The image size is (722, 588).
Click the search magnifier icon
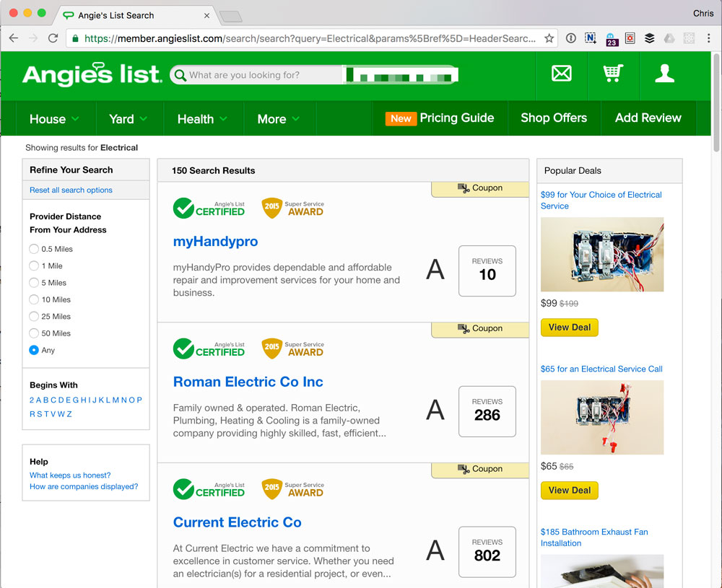[x=180, y=75]
